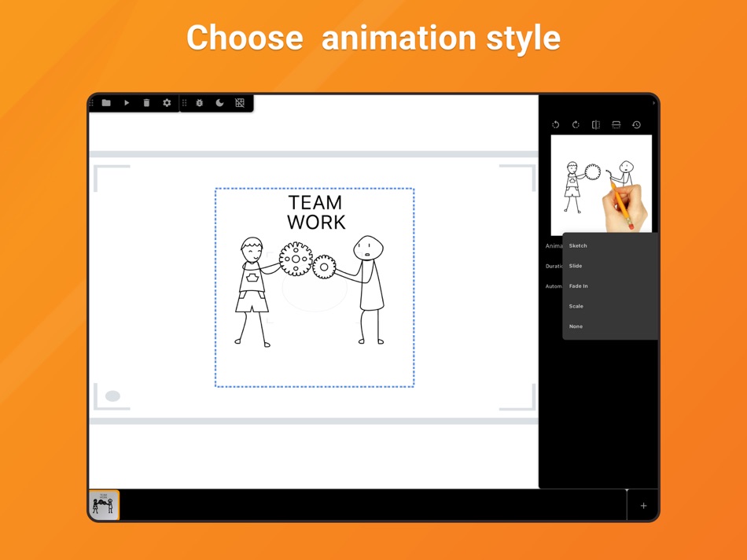Image resolution: width=747 pixels, height=560 pixels.
Task: Click the gray oval in the frame corner
Action: click(x=113, y=396)
